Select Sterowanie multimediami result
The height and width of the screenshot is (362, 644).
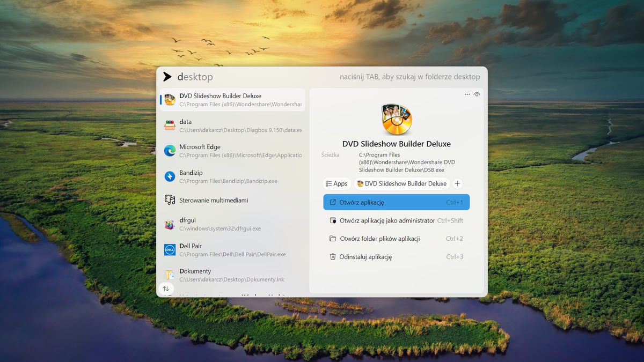[x=232, y=200]
